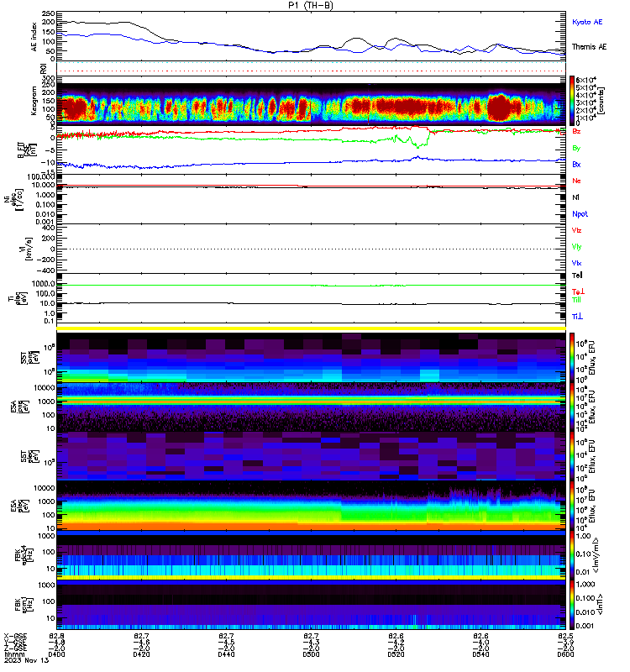Screen dimensions: 630x672
Task: Click the 300 keogram axis tick
Action: (49, 78)
